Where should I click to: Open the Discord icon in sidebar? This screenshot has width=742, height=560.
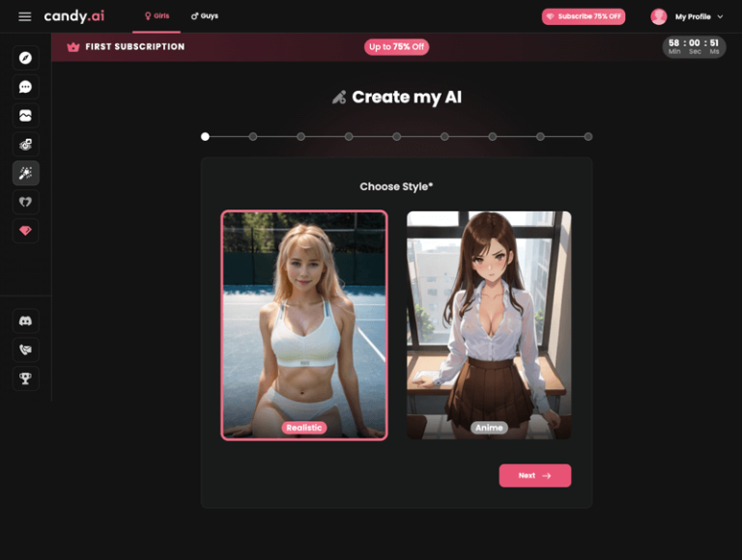click(26, 321)
